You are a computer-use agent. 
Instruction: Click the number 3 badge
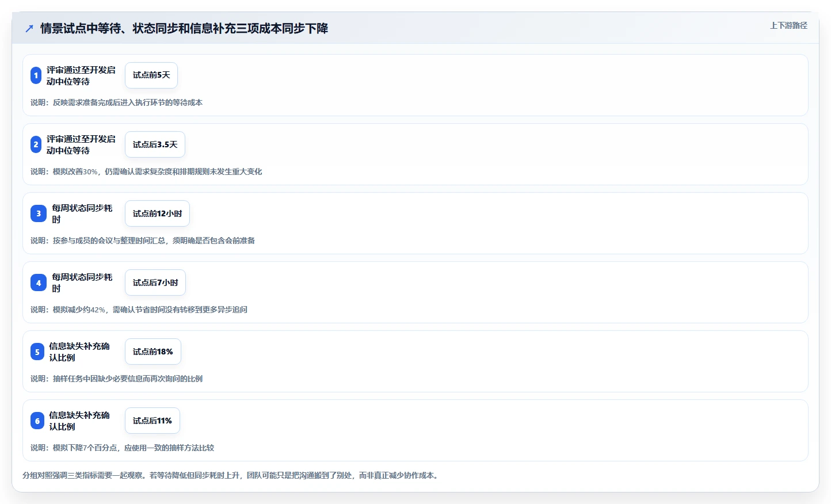click(39, 213)
